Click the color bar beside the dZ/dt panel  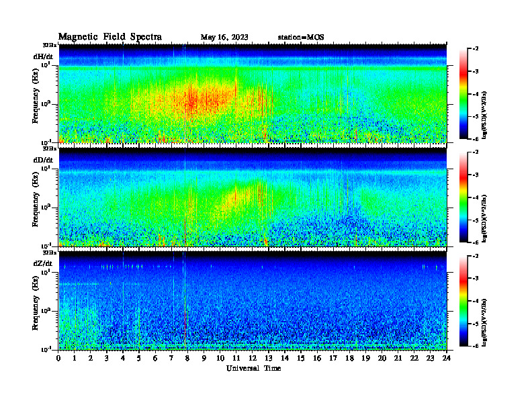pyautogui.click(x=463, y=301)
